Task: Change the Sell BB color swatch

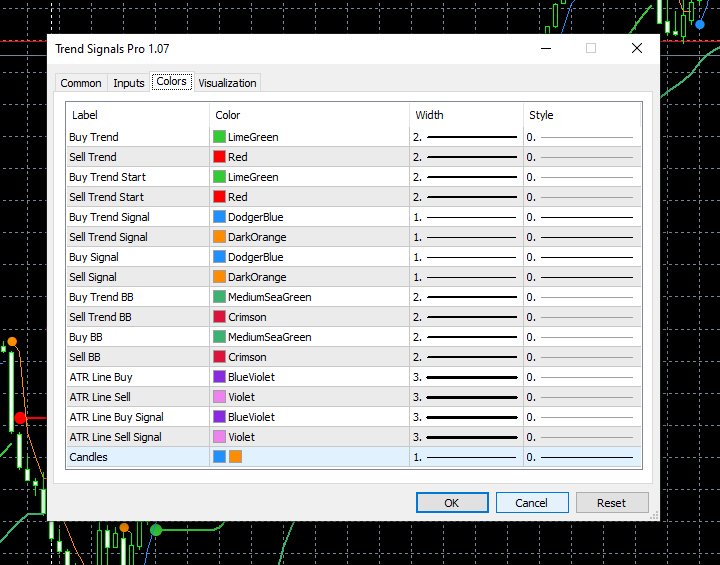Action: (219, 356)
